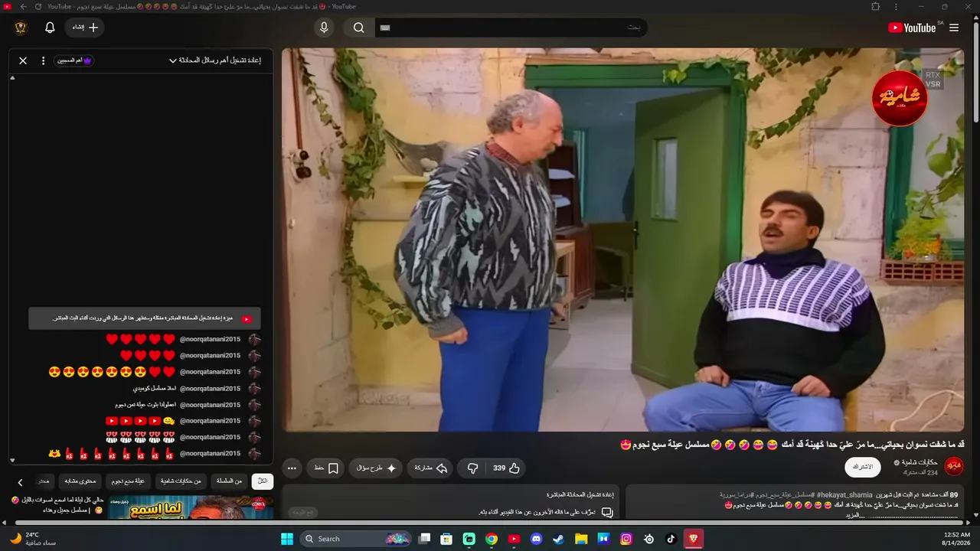Click the chat message احلا مسلسل كوميدي
This screenshot has width=980, height=551.
[x=155, y=388]
